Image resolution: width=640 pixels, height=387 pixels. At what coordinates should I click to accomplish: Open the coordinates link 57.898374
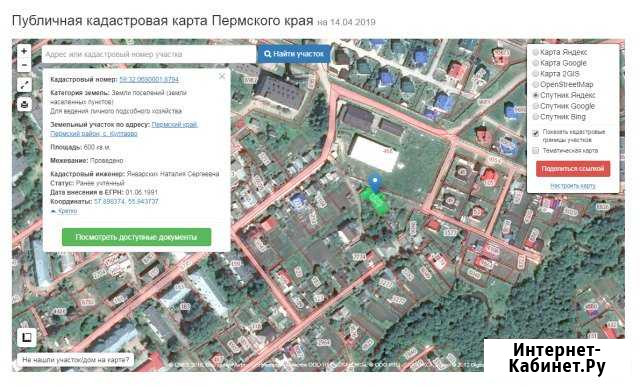126,202
